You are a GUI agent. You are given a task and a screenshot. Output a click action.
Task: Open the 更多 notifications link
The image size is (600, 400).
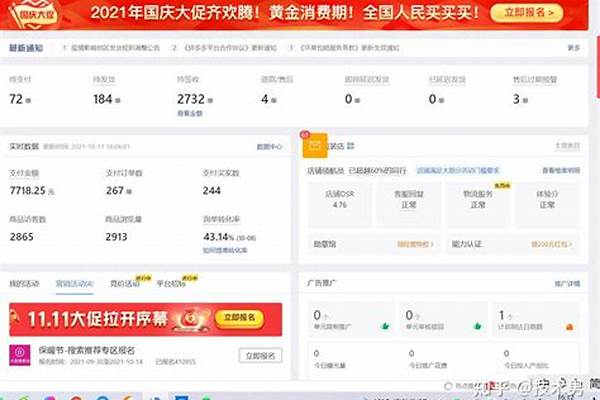click(573, 48)
